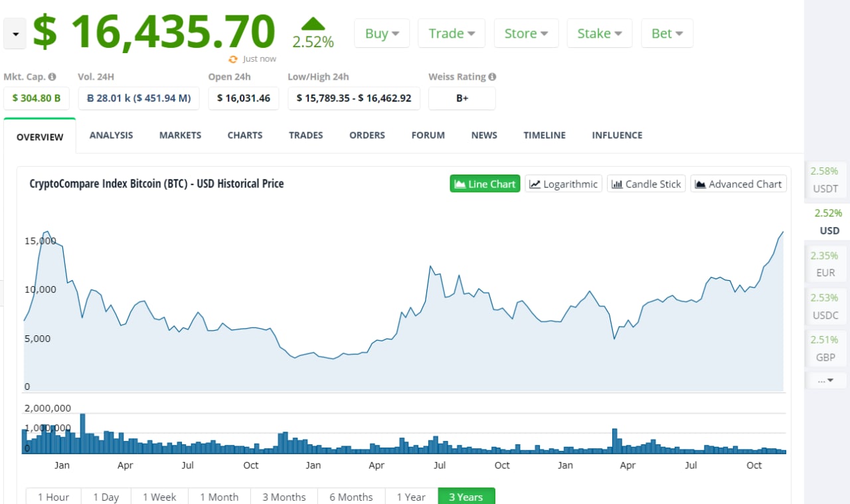Open the Advanced Chart
Screen dimensions: 850x504
(738, 184)
